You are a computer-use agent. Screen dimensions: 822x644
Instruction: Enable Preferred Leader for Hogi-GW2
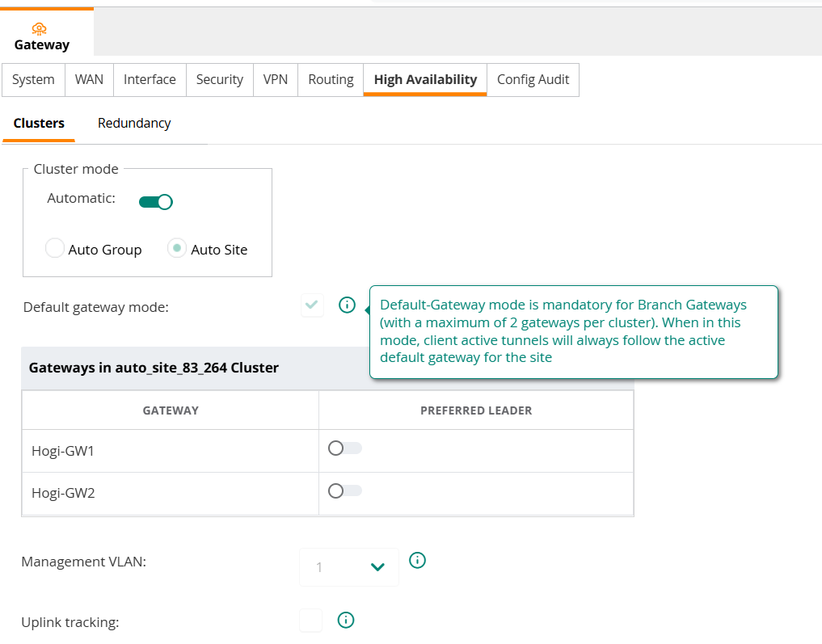coord(344,490)
